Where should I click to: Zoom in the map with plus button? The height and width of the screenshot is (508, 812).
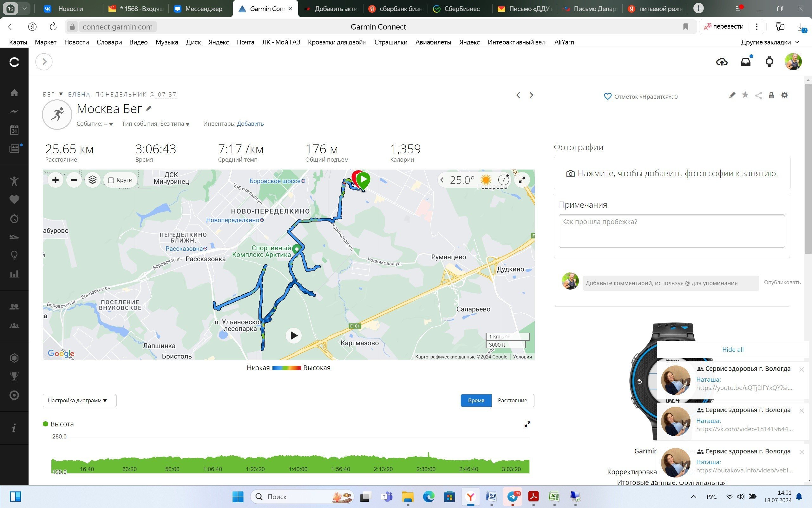coord(56,180)
